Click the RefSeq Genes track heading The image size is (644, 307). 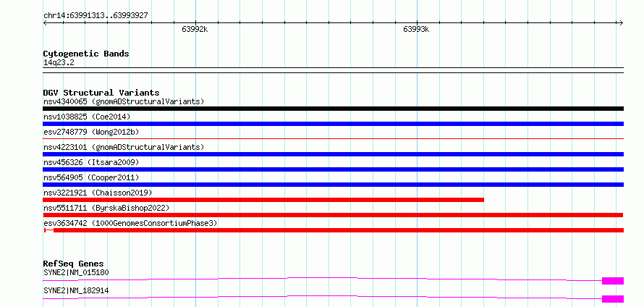tap(74, 264)
